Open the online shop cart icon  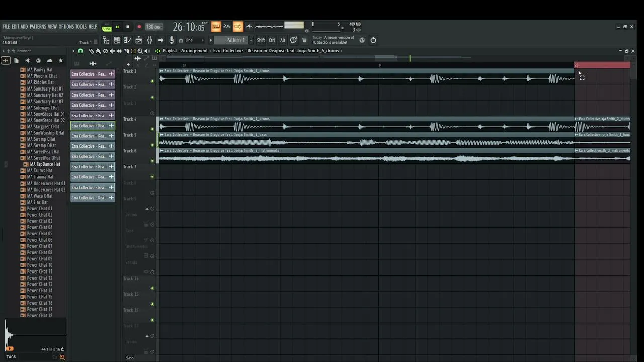(x=304, y=40)
